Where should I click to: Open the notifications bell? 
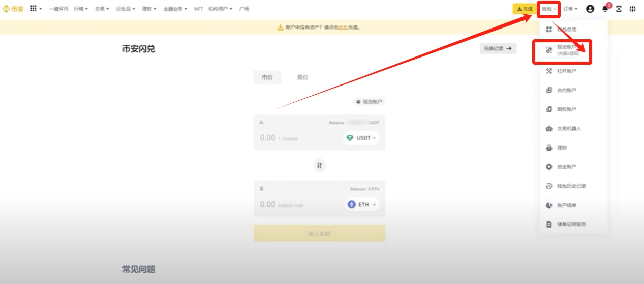(605, 9)
